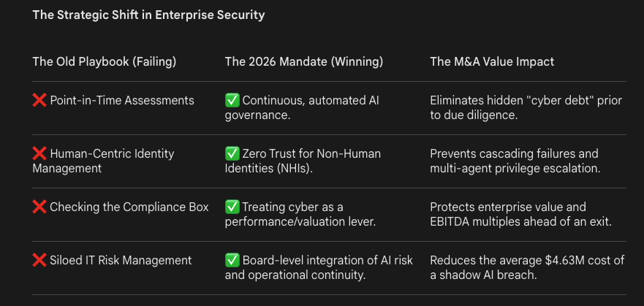The height and width of the screenshot is (306, 644).
Task: Click the cell mentioning $4.63M breach cost
Action: pos(527,268)
